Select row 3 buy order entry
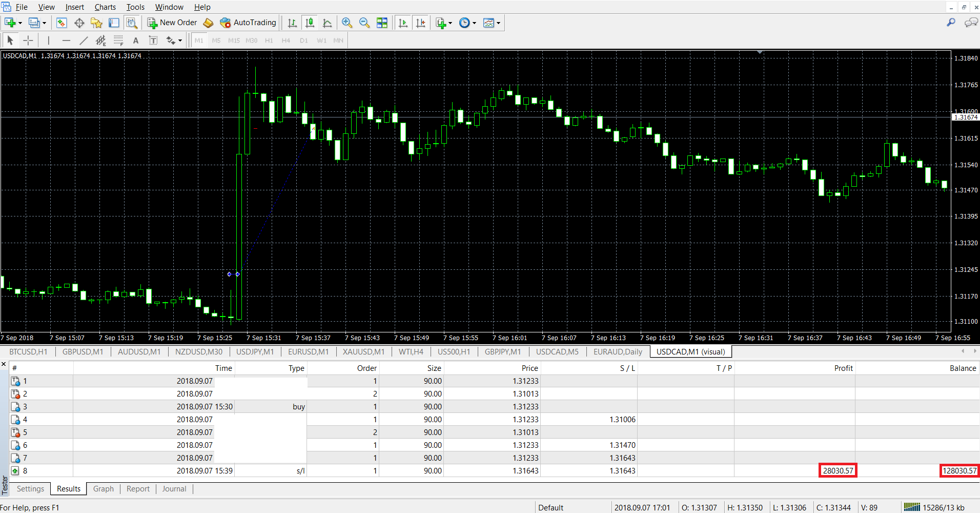 pos(495,406)
